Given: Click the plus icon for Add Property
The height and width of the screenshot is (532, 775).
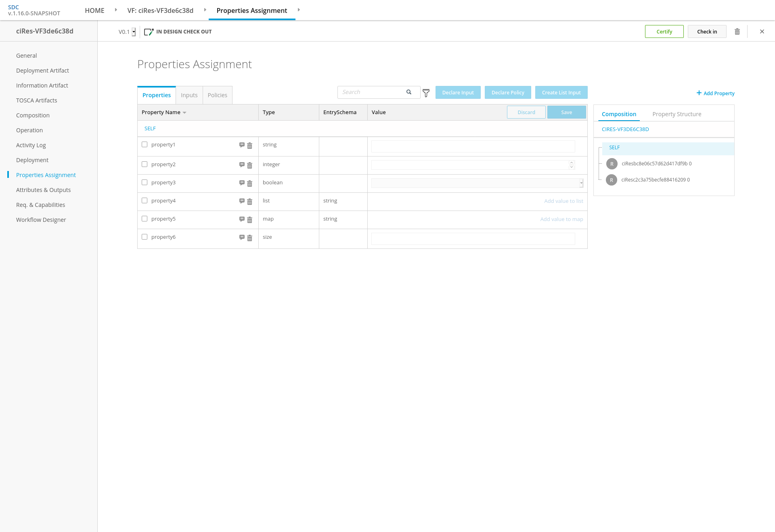Looking at the screenshot, I should tap(699, 93).
